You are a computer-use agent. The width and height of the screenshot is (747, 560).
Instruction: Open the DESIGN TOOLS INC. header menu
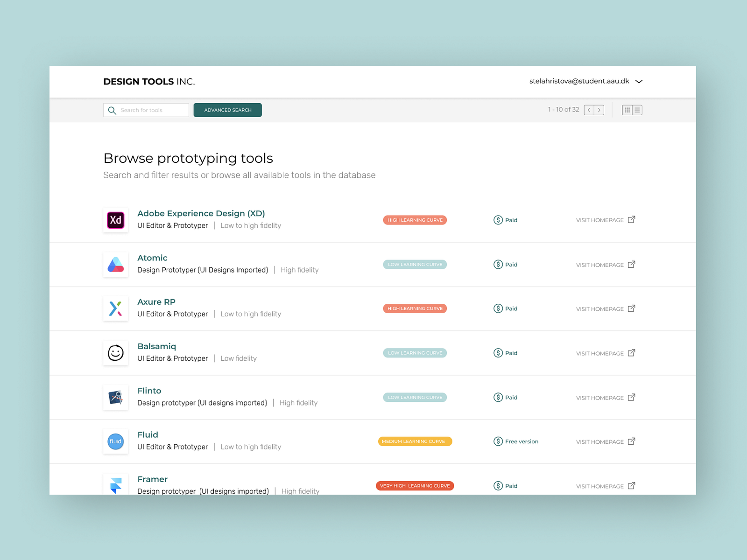click(149, 81)
